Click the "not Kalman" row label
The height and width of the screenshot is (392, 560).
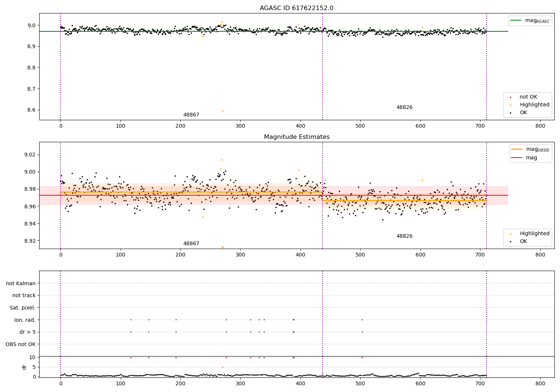point(21,283)
